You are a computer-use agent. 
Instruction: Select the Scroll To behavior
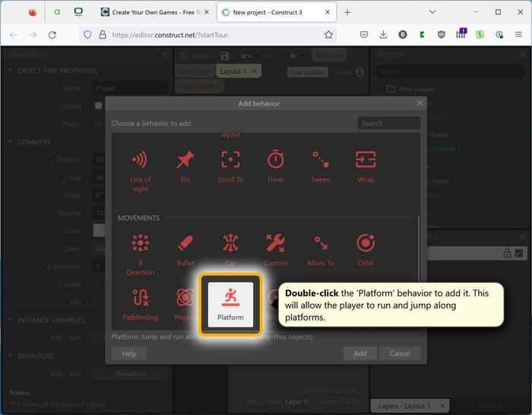click(230, 166)
